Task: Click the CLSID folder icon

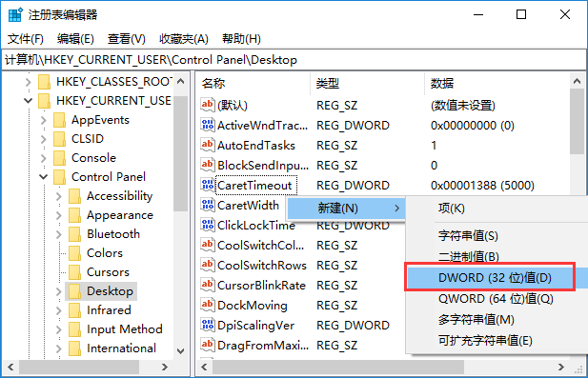Action: 60,139
